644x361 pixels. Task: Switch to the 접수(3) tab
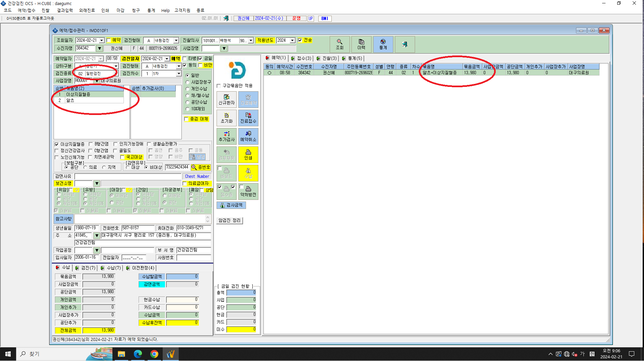[302, 58]
